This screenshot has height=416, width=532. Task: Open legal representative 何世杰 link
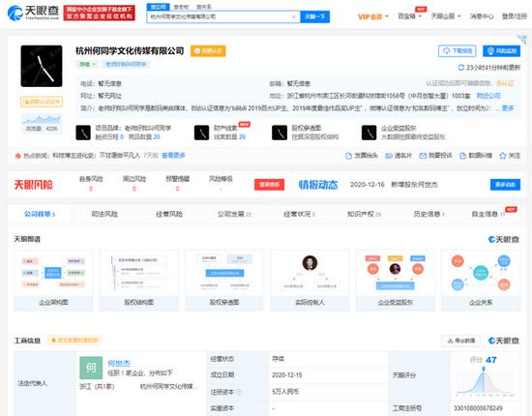coord(119,363)
